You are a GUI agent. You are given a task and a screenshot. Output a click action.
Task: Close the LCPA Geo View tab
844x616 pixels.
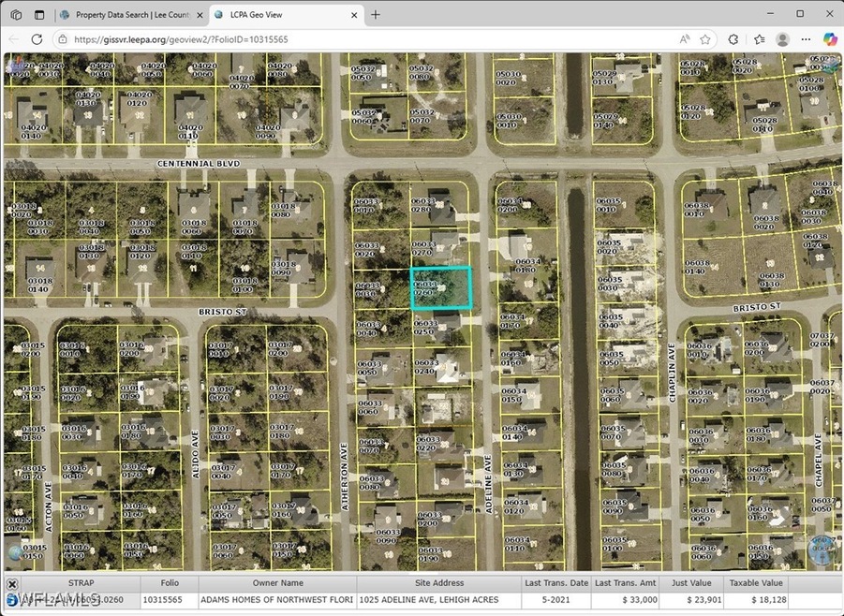(352, 15)
